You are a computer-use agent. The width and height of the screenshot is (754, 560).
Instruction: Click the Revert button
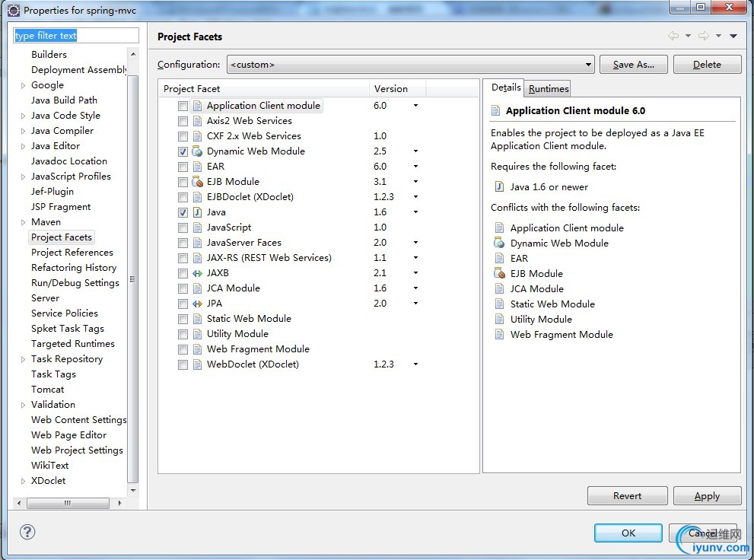tap(627, 495)
